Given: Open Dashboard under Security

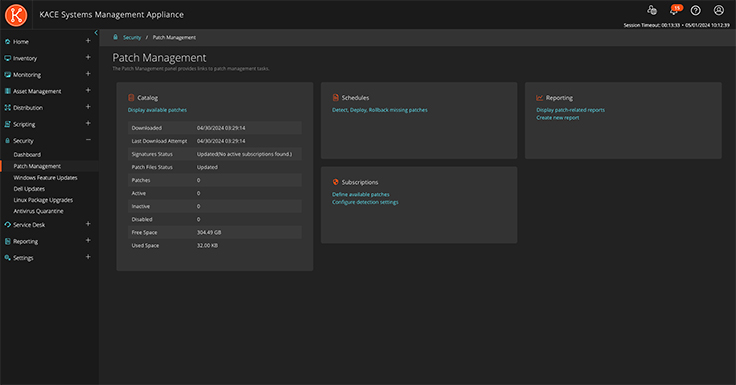Looking at the screenshot, I should coord(27,154).
